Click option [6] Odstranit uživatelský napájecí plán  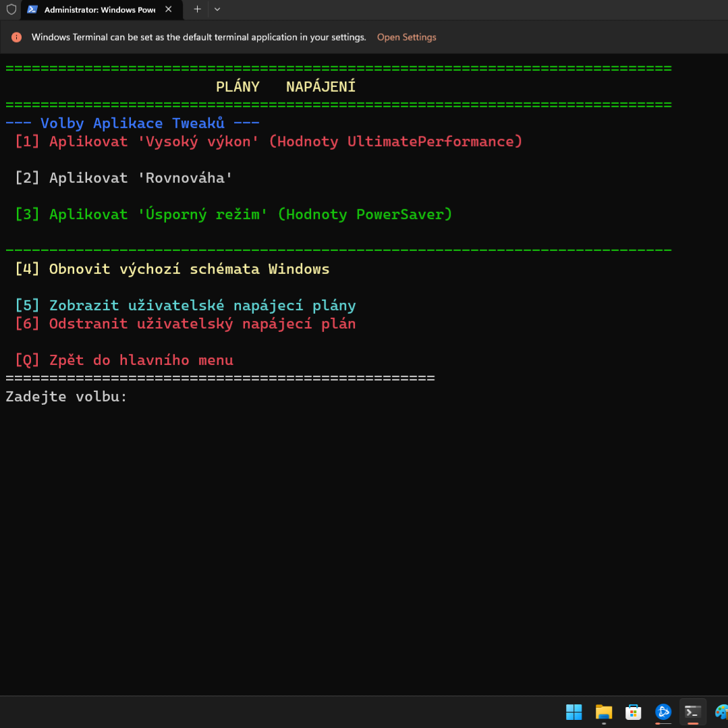click(186, 324)
